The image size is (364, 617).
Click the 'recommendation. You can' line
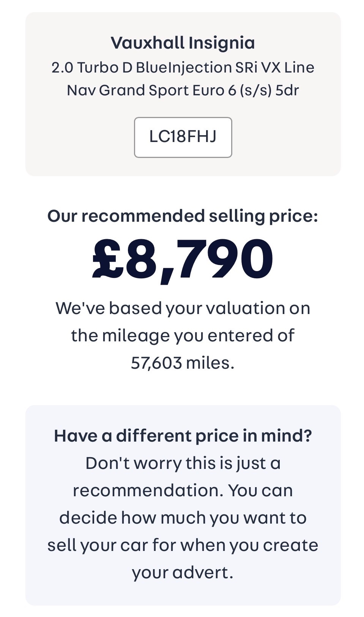coord(183,490)
